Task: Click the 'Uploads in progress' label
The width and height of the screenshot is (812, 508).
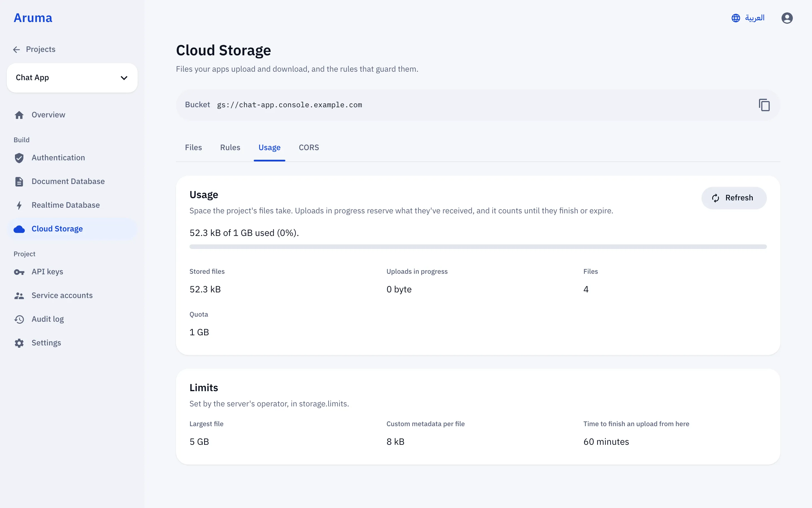Action: (x=417, y=271)
